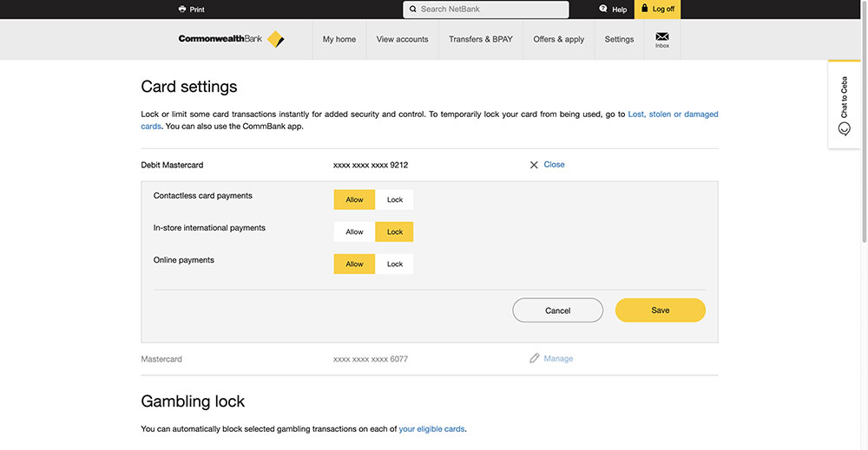The height and width of the screenshot is (450, 868).
Task: Click the CommonwealthBank diamond logo
Action: [x=275, y=39]
